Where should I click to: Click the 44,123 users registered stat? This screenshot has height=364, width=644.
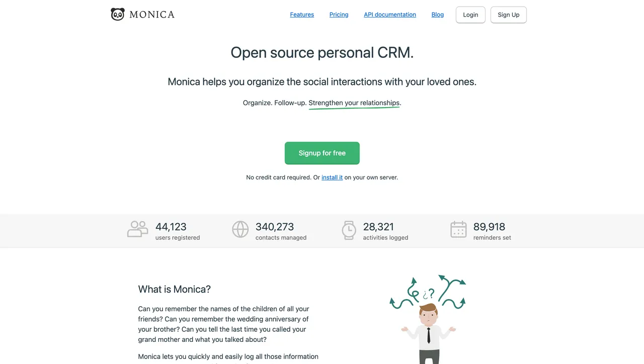tap(178, 231)
